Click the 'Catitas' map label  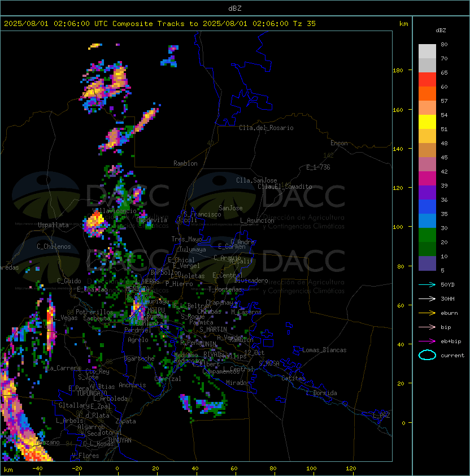(293, 378)
